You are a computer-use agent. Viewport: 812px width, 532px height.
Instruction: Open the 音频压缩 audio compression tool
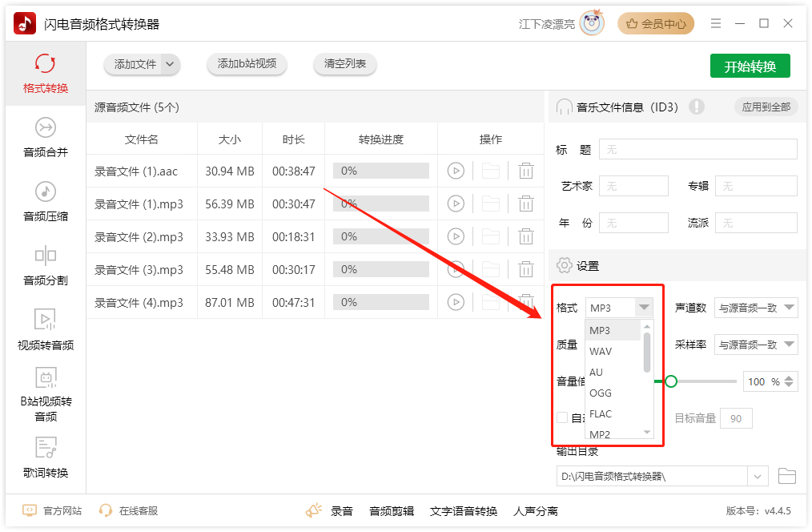pyautogui.click(x=46, y=202)
